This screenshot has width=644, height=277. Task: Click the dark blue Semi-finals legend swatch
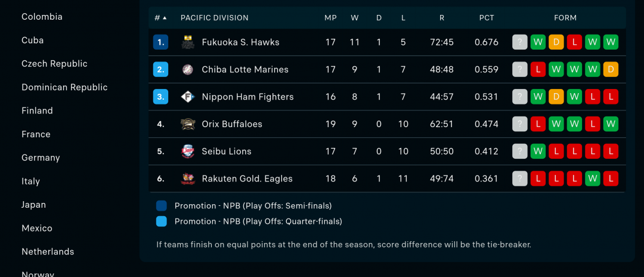162,206
